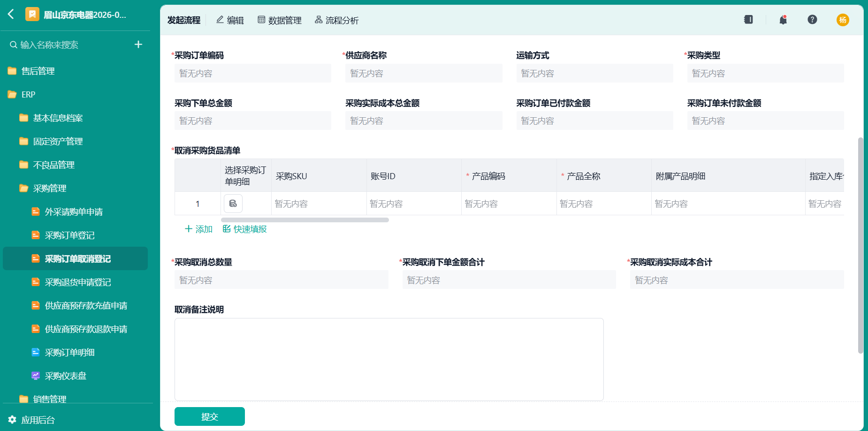868x431 pixels.
Task: Click the 采购下单总金额 field
Action: coord(253,121)
